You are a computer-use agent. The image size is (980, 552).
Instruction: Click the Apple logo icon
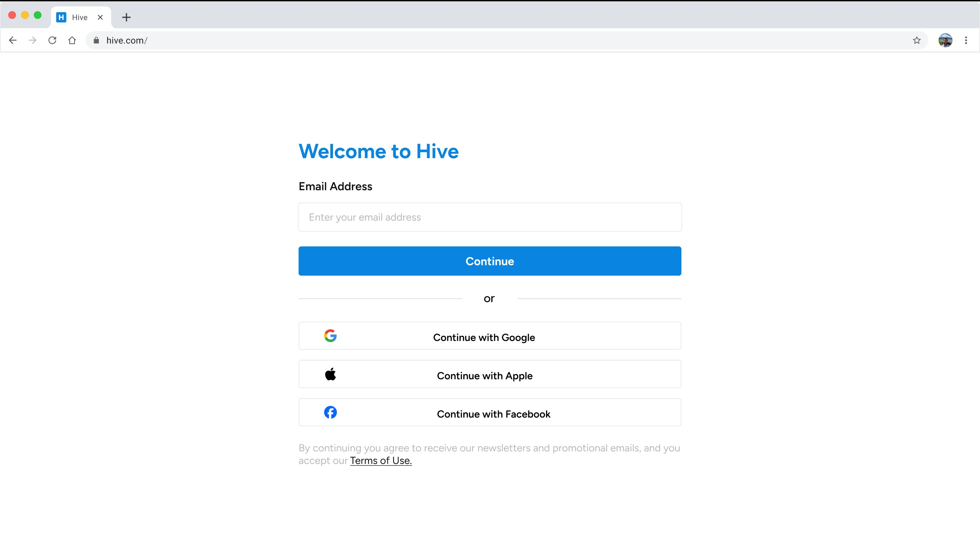330,374
